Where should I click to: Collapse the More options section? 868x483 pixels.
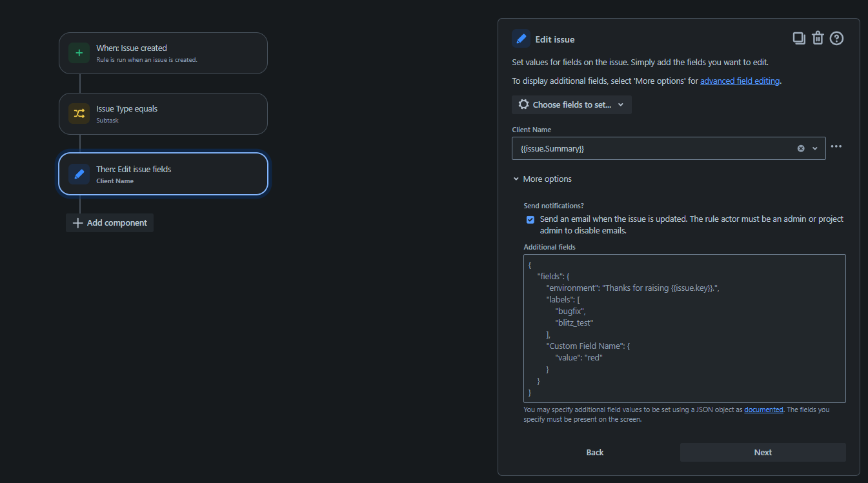(x=542, y=179)
